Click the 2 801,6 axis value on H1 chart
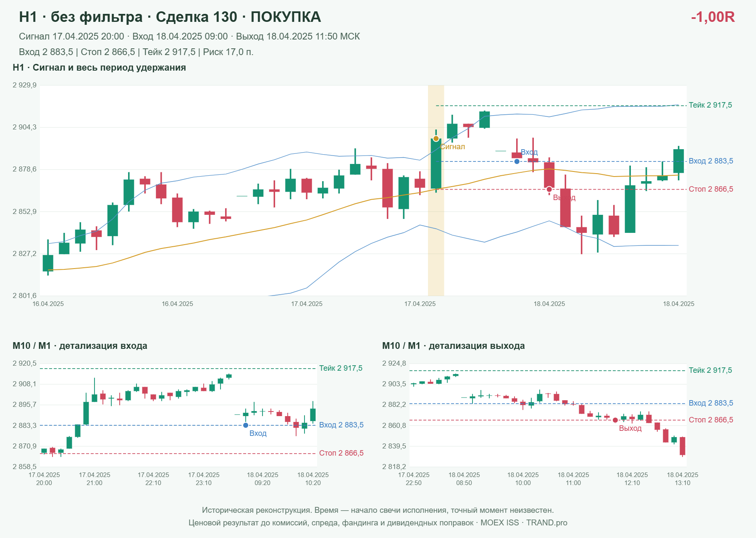 tap(24, 296)
